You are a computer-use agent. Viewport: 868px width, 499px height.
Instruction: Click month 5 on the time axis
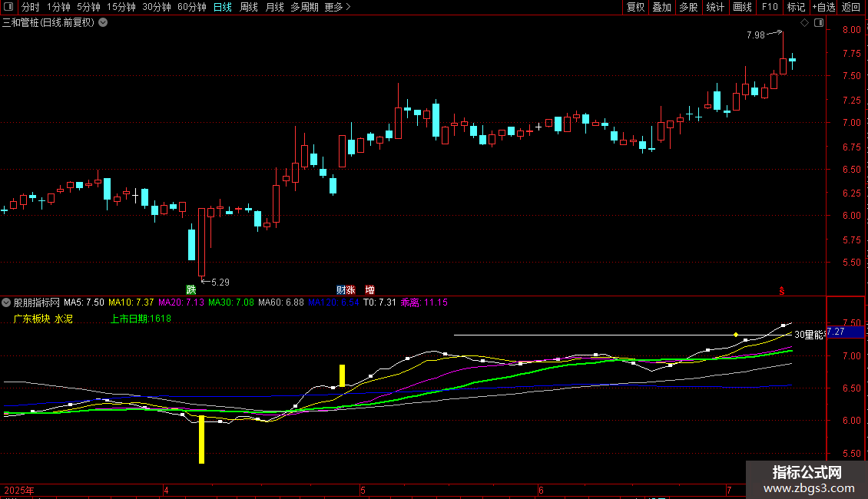[x=363, y=490]
